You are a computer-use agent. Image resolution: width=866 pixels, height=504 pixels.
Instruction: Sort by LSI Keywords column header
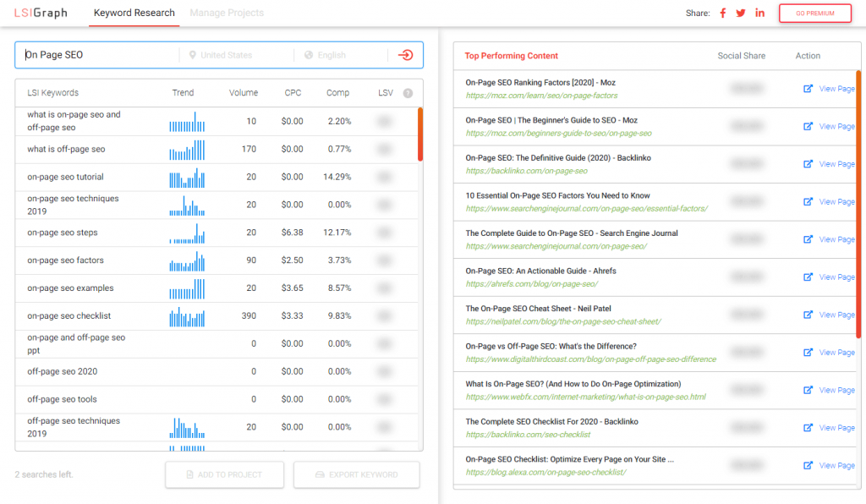coord(53,93)
